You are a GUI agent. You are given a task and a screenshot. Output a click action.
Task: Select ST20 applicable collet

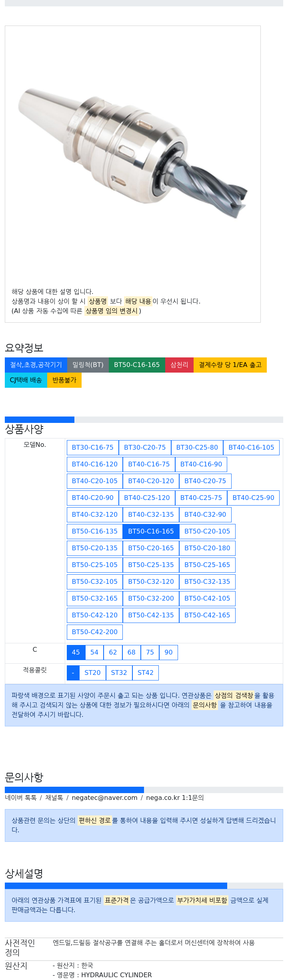[92, 673]
